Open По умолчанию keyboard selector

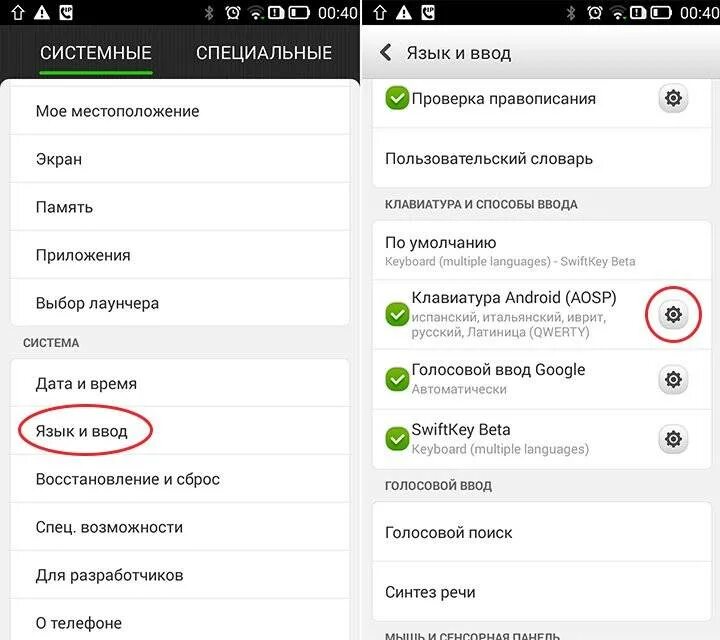[x=542, y=251]
